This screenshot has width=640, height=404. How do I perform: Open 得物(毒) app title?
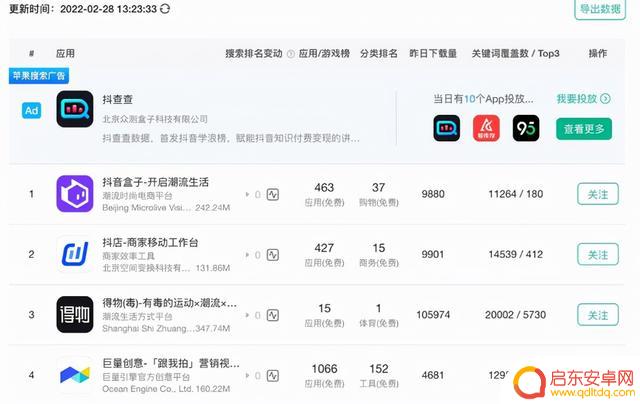tap(169, 303)
